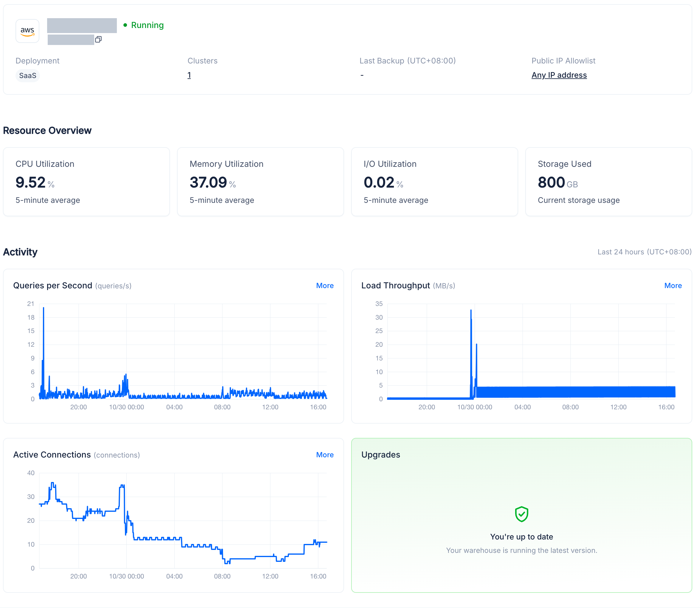Click Your warehouse is running latest version text
The width and height of the screenshot is (700, 608).
pos(521,550)
